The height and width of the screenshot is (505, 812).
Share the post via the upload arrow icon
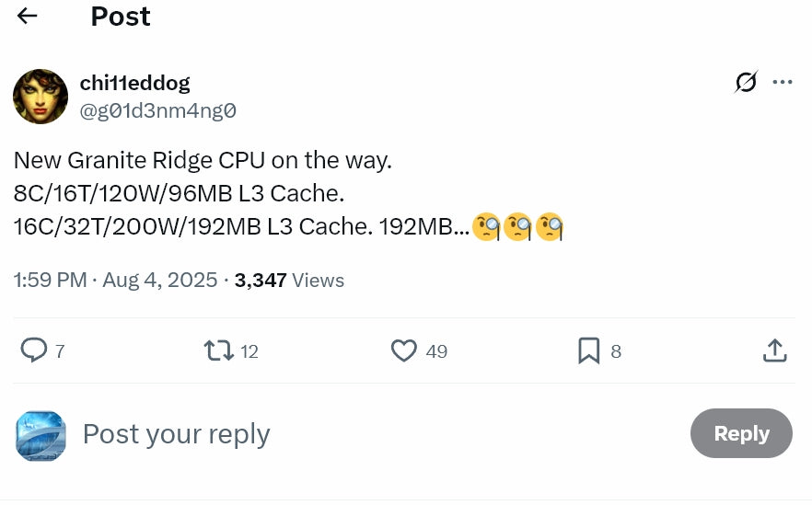(x=774, y=350)
